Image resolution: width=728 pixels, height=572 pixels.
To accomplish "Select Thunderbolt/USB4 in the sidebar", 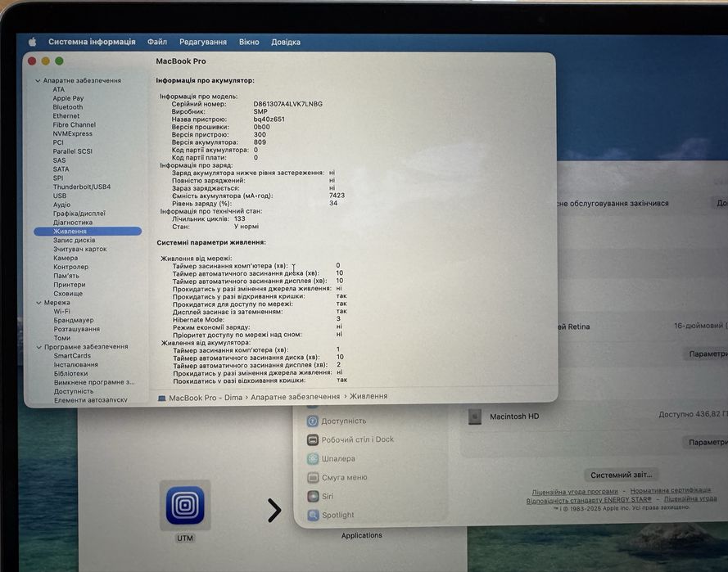I will pos(82,187).
